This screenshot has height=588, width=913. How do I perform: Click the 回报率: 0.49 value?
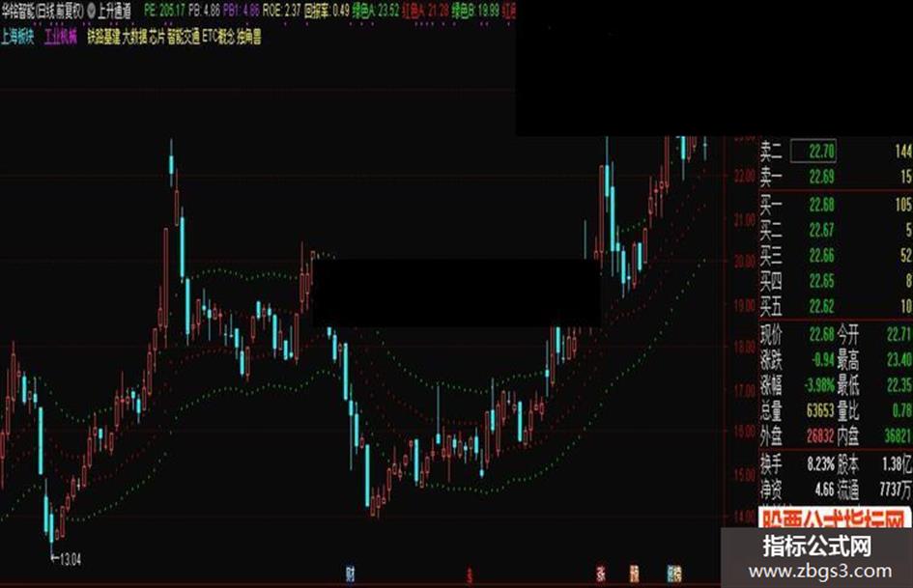[327, 11]
